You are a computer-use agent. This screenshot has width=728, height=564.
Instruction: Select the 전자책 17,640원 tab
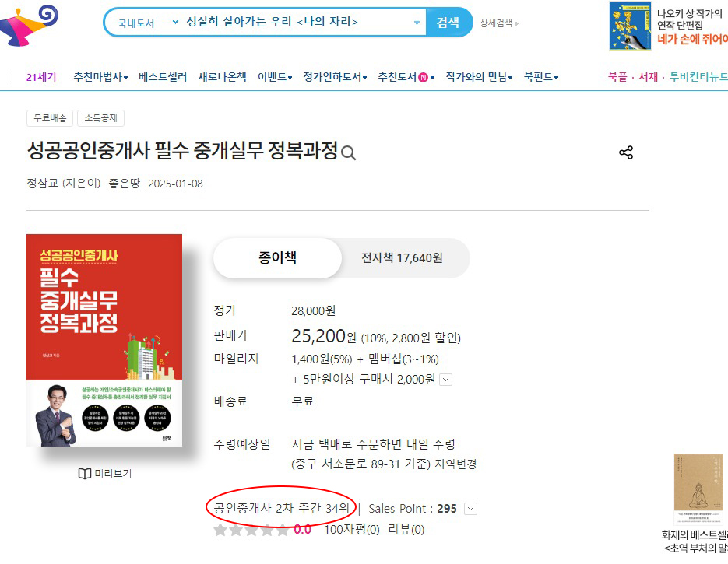pos(402,257)
